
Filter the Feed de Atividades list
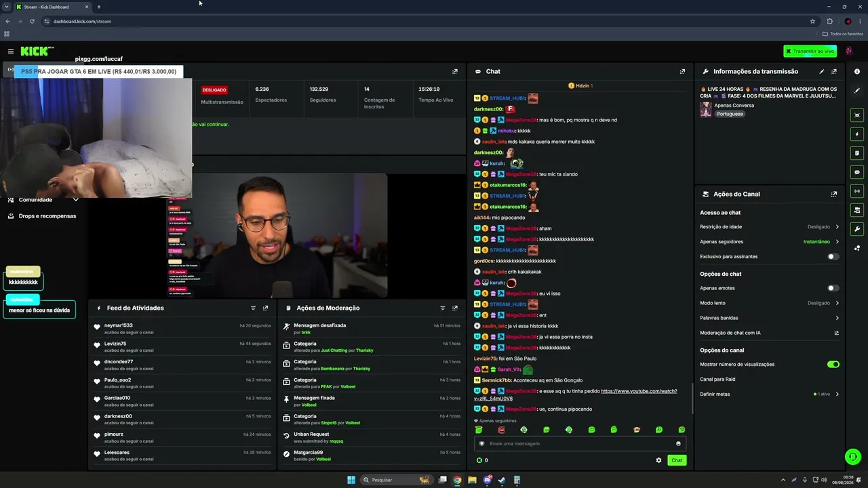(x=254, y=308)
